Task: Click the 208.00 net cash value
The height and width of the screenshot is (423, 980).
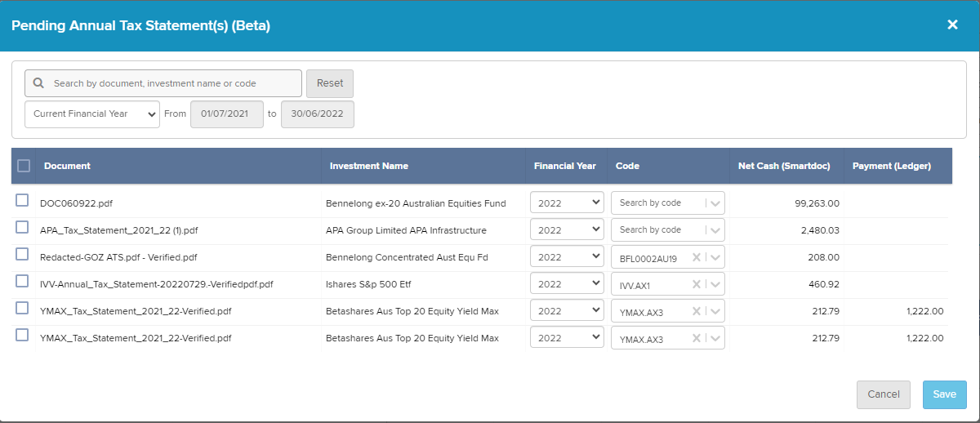Action: [x=824, y=257]
